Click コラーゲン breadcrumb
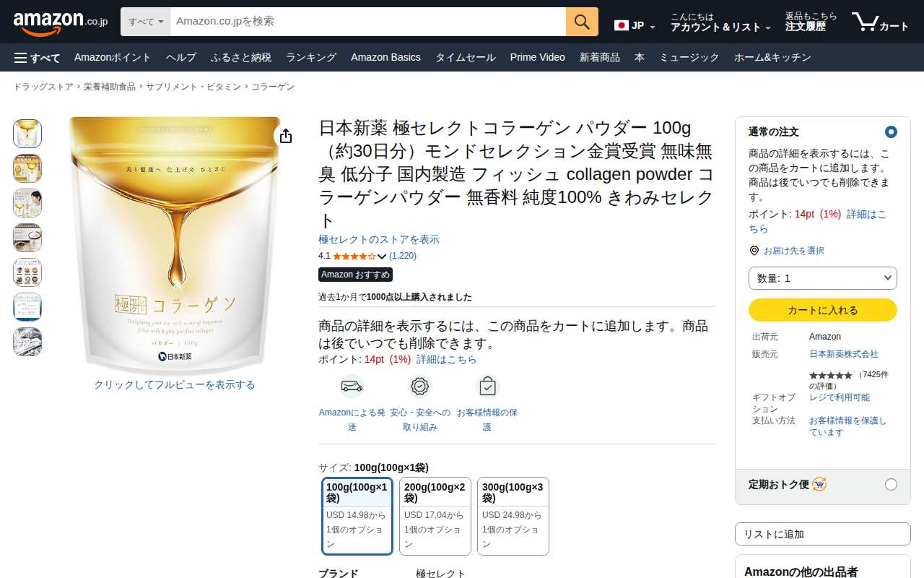924x578 pixels. click(x=273, y=87)
